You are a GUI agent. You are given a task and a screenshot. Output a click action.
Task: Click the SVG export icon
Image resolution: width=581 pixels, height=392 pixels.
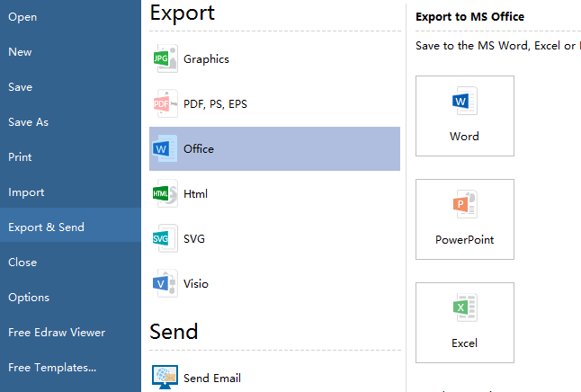point(163,238)
